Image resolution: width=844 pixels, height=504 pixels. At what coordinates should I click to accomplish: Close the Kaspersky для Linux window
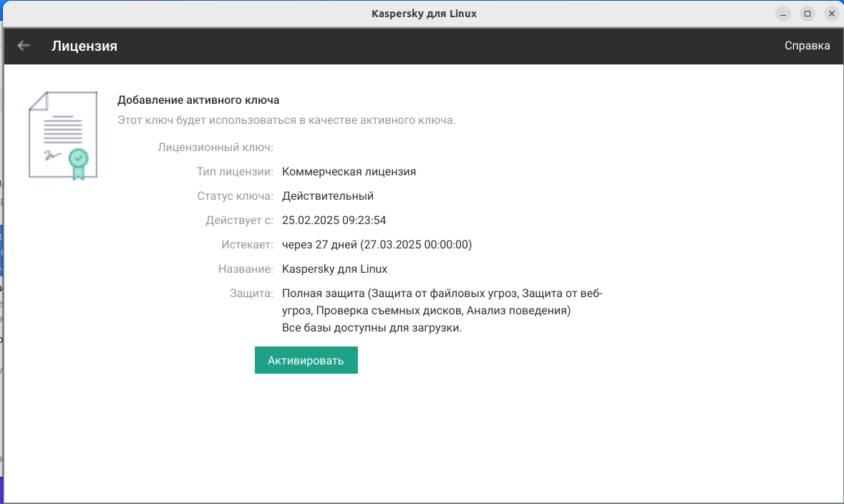pos(832,14)
